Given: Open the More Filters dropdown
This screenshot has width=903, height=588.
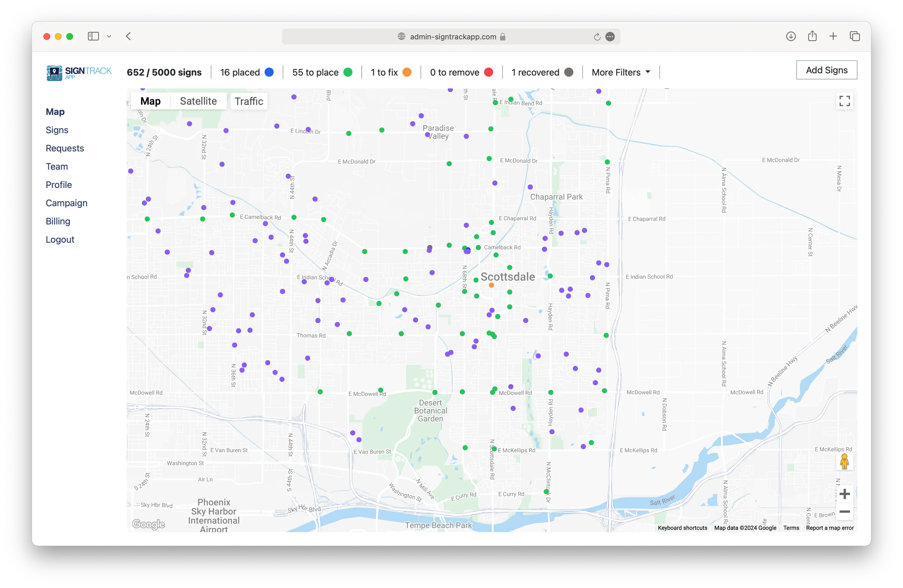Looking at the screenshot, I should point(621,72).
